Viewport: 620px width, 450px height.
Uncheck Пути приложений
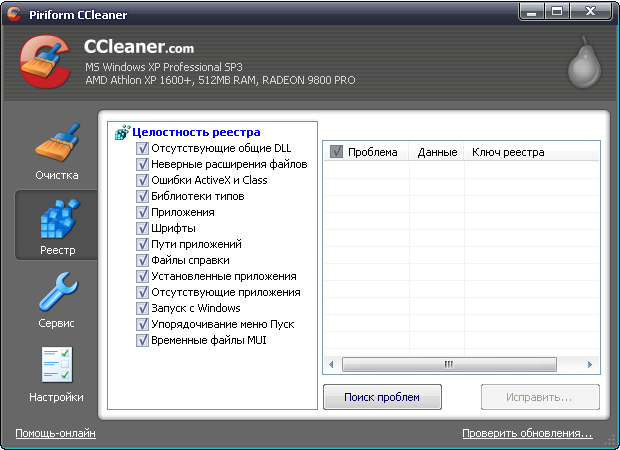pyautogui.click(x=142, y=244)
